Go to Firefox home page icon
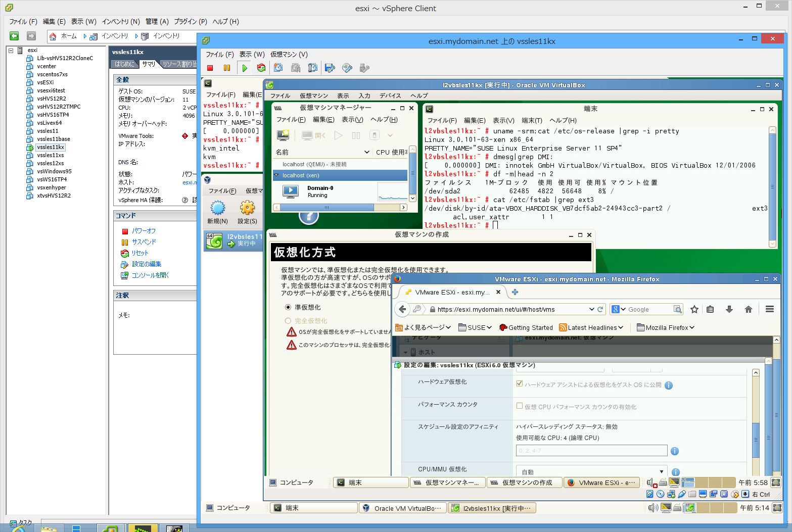Viewport: 792px width, 532px height. coord(749,309)
